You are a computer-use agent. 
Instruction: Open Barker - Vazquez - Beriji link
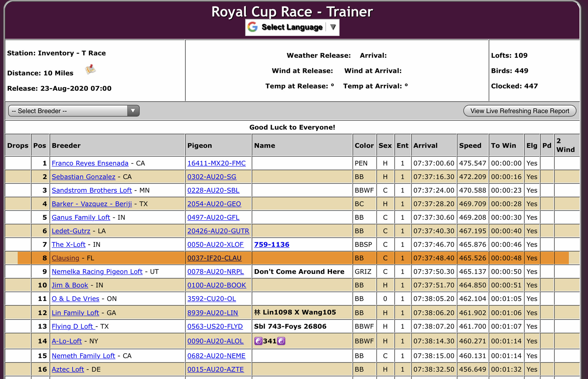click(x=92, y=204)
